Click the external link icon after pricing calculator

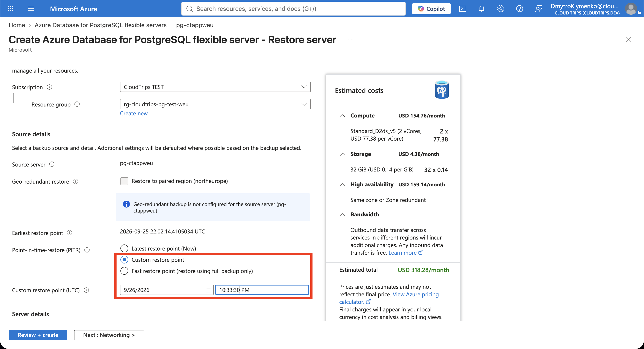pyautogui.click(x=368, y=302)
